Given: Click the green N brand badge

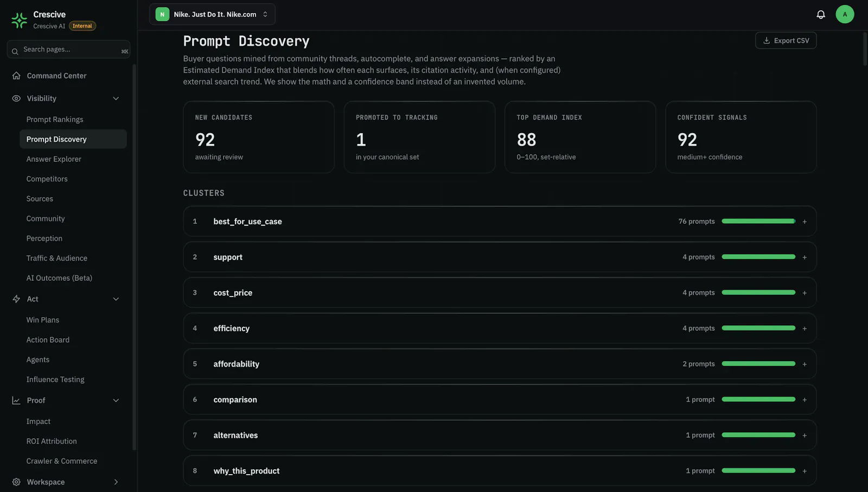Looking at the screenshot, I should click(x=162, y=15).
